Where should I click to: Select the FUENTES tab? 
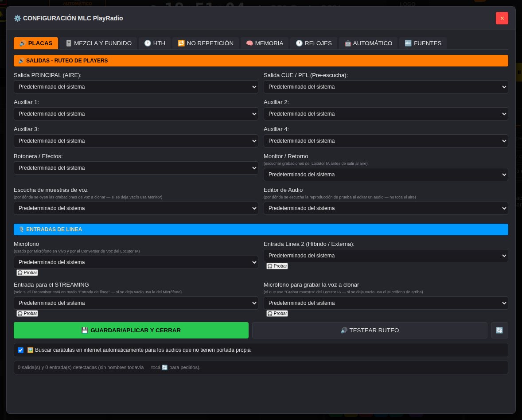point(423,43)
